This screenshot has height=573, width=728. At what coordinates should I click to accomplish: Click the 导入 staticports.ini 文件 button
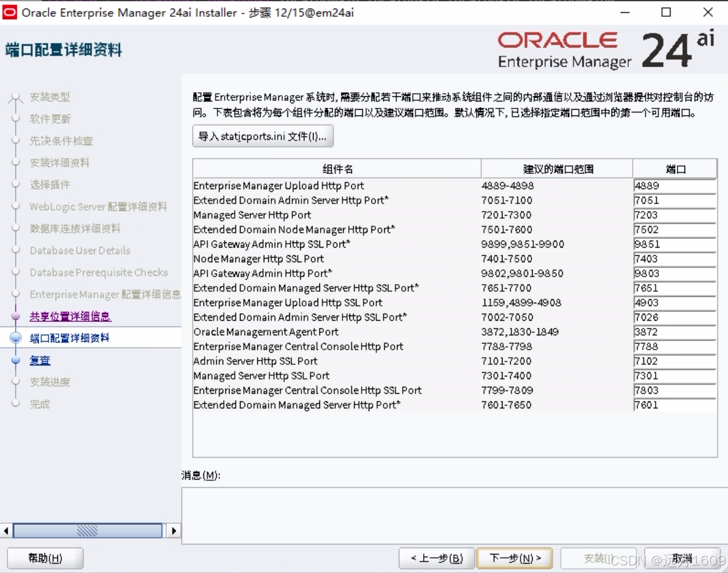click(x=263, y=136)
